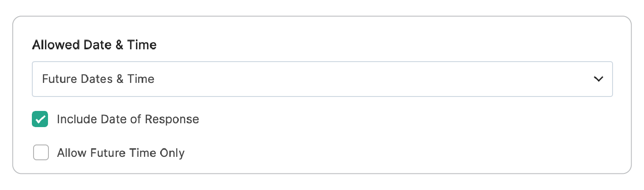This screenshot has height=190, width=644.
Task: Open the Allowed Date & Time dropdown
Action: [x=322, y=79]
